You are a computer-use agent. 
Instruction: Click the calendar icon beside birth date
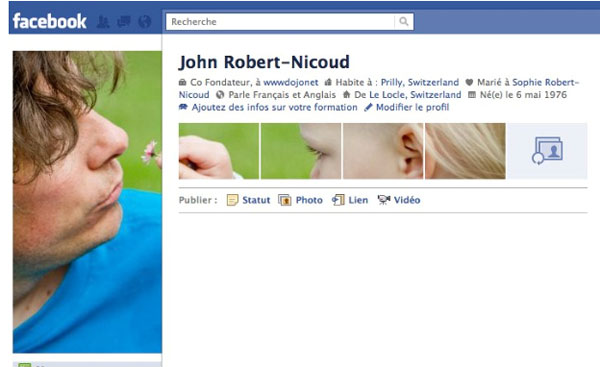pos(472,95)
